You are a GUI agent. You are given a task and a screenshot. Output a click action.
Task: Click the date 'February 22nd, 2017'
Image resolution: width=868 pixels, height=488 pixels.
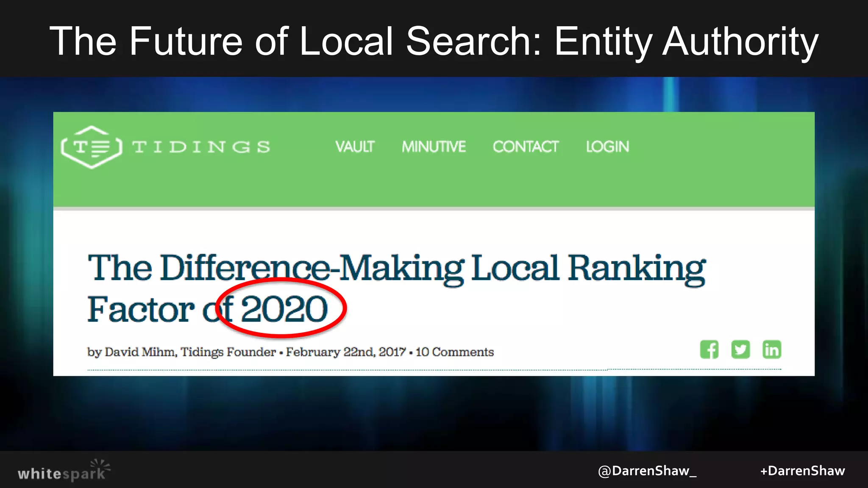click(x=346, y=352)
